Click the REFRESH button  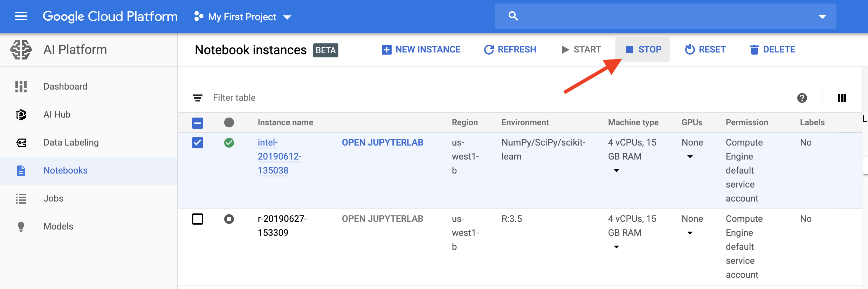tap(510, 50)
